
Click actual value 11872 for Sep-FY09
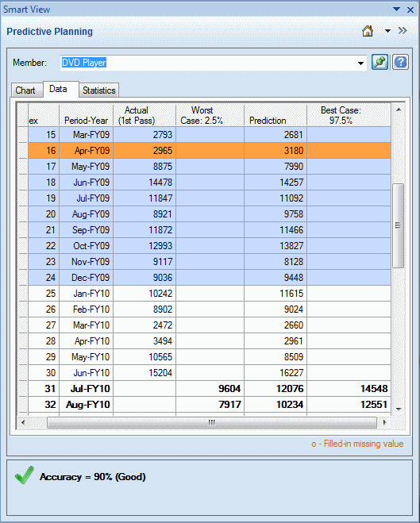coord(144,230)
